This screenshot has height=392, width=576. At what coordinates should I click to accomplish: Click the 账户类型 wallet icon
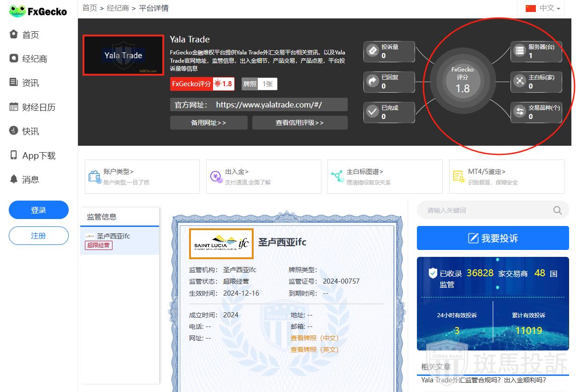pos(95,176)
